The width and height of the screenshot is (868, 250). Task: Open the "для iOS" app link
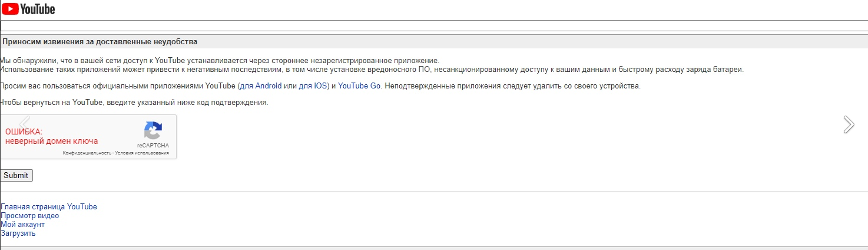[x=313, y=86]
